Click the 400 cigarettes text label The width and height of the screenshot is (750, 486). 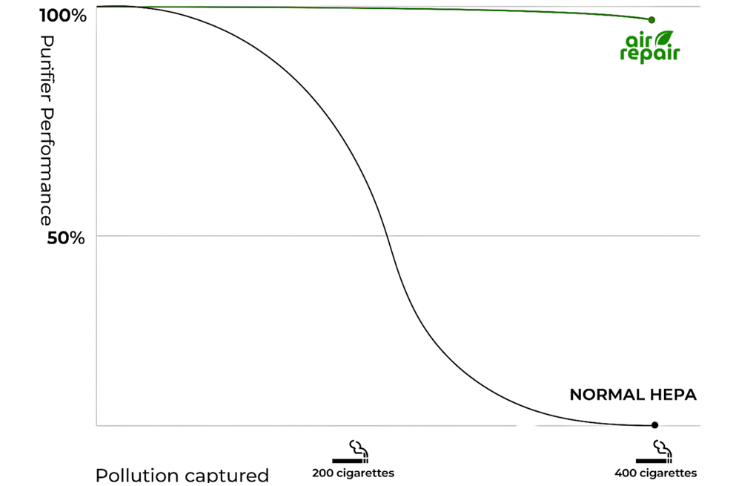point(656,472)
